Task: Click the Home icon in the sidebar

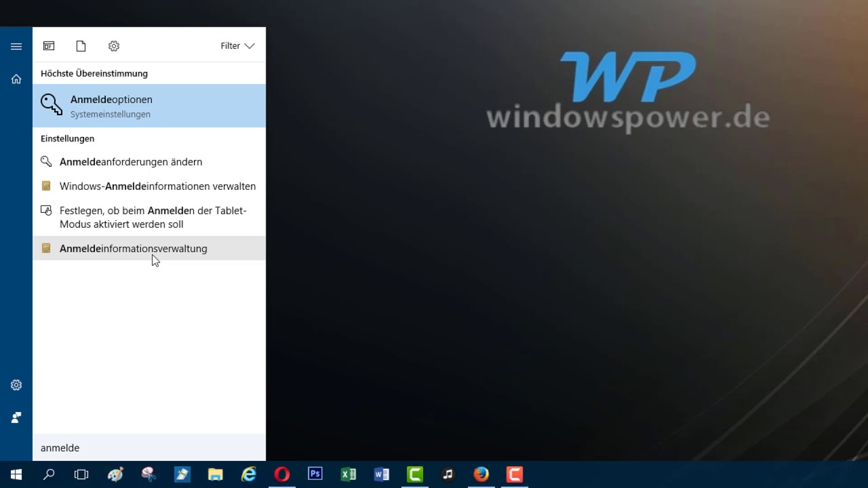Action: pyautogui.click(x=16, y=79)
